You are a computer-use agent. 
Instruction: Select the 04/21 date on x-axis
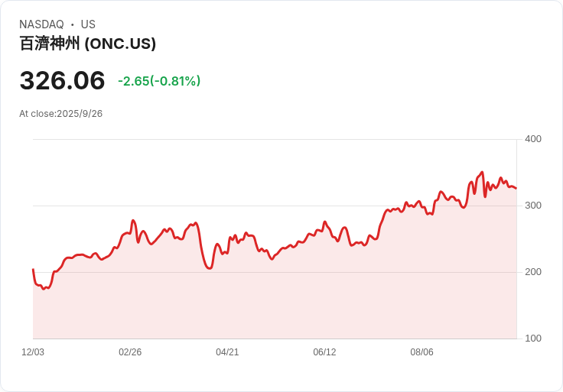point(227,352)
